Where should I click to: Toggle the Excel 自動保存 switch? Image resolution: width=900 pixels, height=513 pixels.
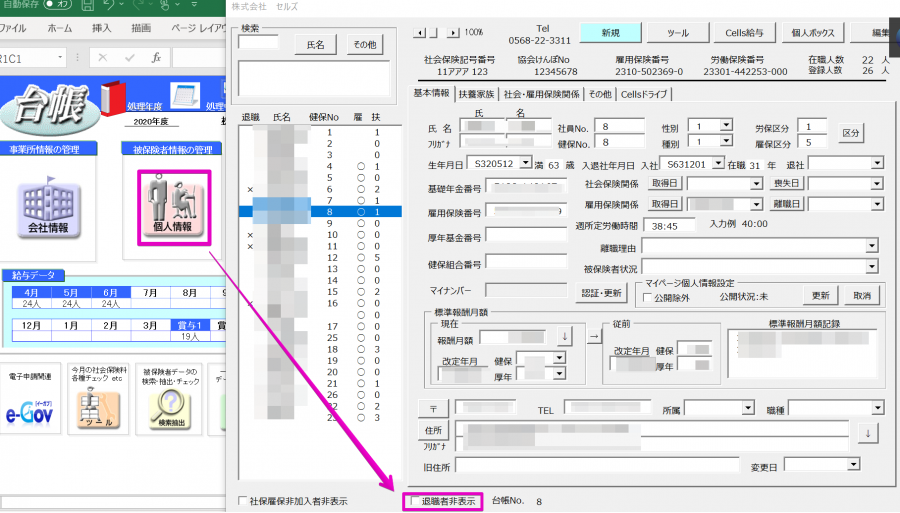click(58, 5)
